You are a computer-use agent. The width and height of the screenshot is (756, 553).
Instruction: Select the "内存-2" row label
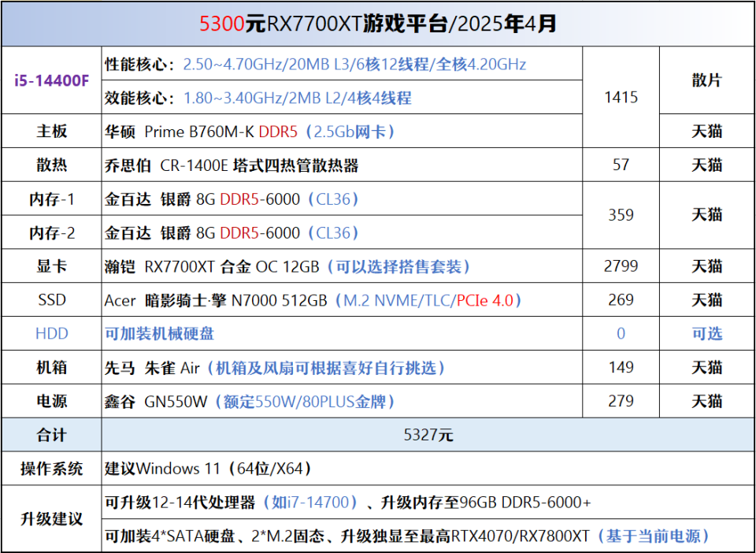coord(52,233)
